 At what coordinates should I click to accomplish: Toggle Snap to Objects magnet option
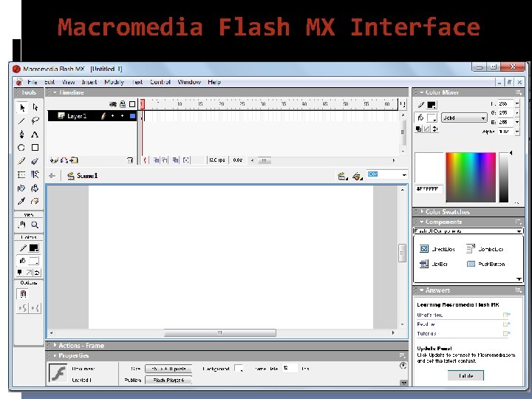pyautogui.click(x=23, y=294)
